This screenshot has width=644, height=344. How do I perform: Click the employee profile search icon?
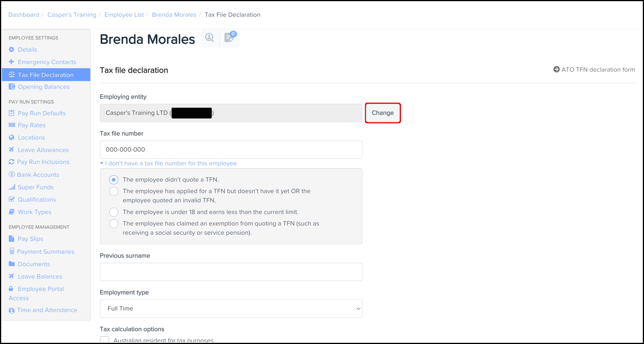point(209,38)
